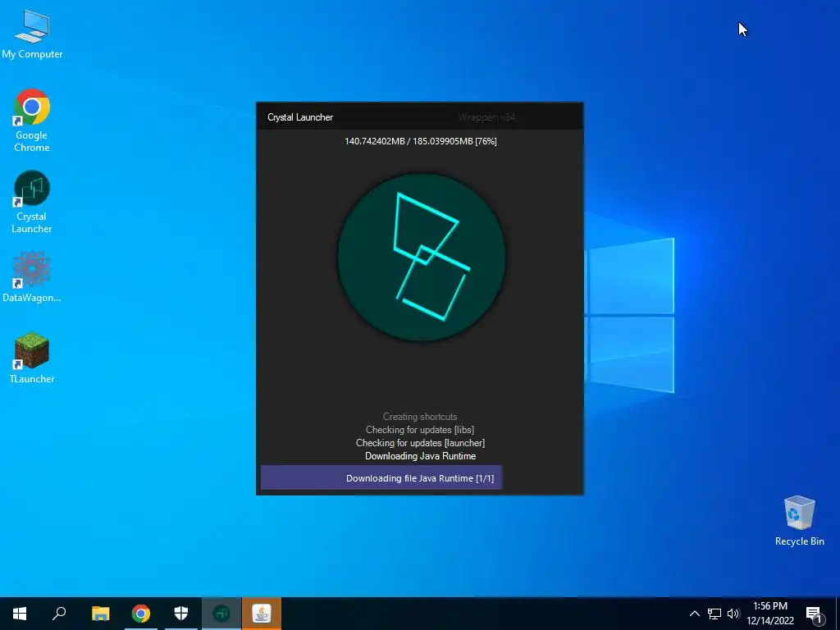The image size is (840, 630).
Task: Select the Crystal Launcher desktop shortcut
Action: tap(32, 202)
